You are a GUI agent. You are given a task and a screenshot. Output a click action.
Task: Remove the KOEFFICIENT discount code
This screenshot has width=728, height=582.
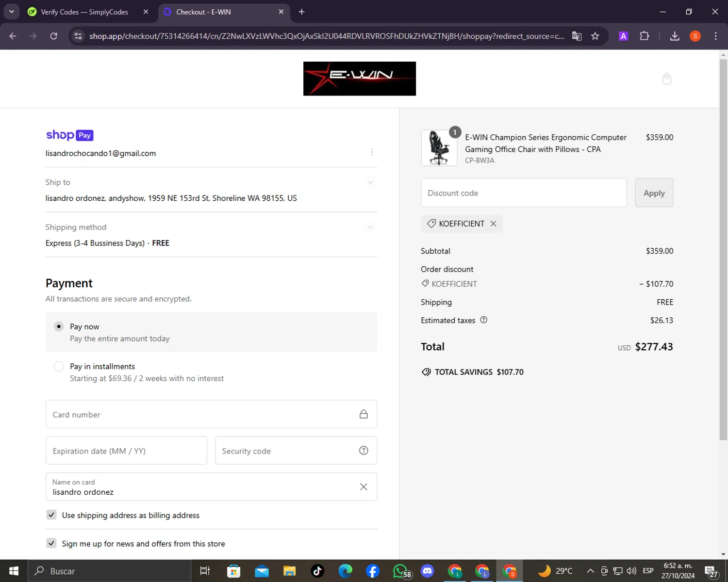coord(493,224)
